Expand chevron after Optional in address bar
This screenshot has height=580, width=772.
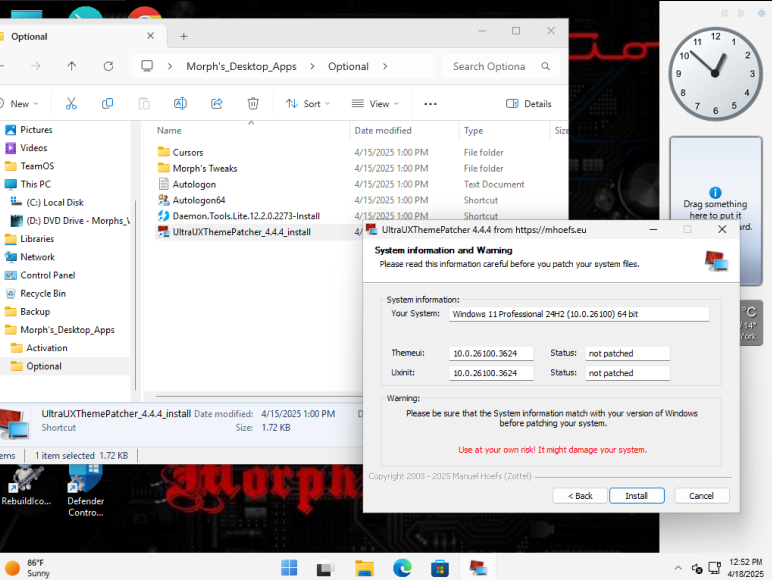[x=385, y=66]
